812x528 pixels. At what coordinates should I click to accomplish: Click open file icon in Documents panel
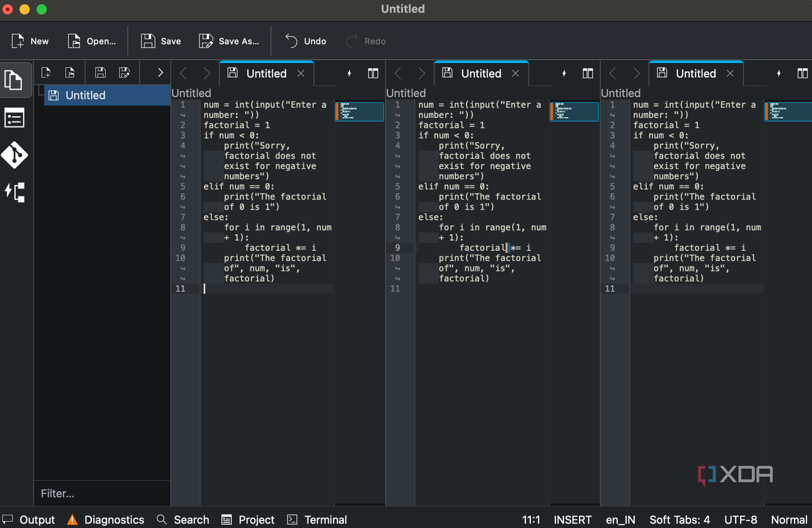[x=70, y=73]
